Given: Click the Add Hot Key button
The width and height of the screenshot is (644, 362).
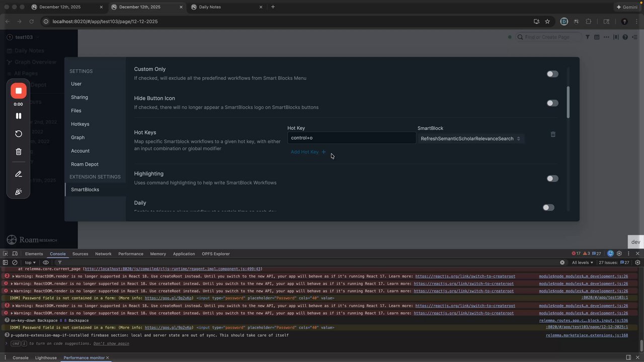Looking at the screenshot, I should pos(308,152).
